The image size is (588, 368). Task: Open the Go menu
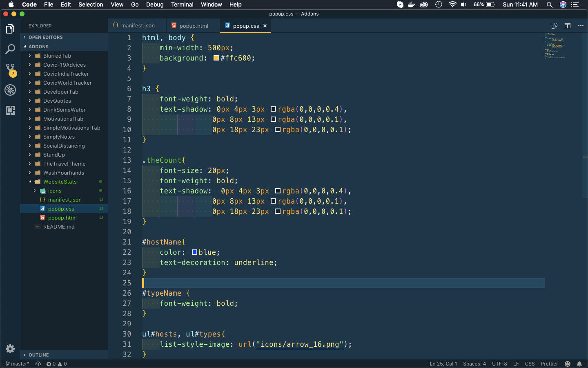tap(135, 4)
